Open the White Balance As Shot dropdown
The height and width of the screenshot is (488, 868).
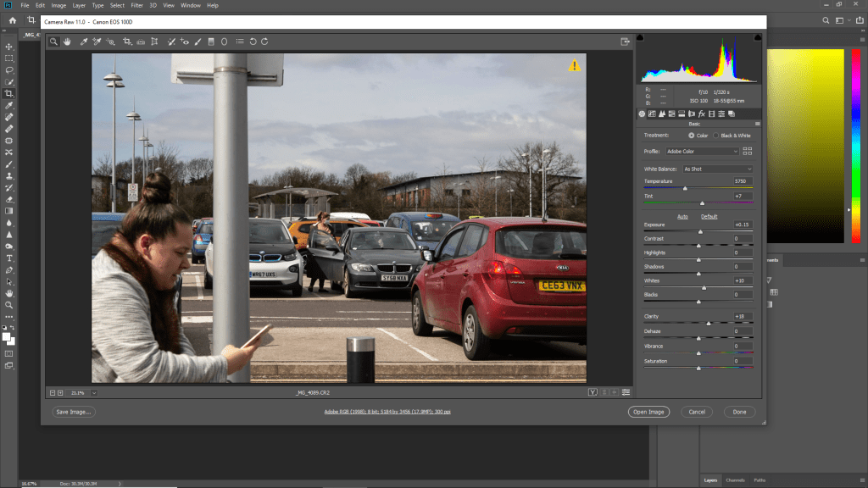pos(717,169)
